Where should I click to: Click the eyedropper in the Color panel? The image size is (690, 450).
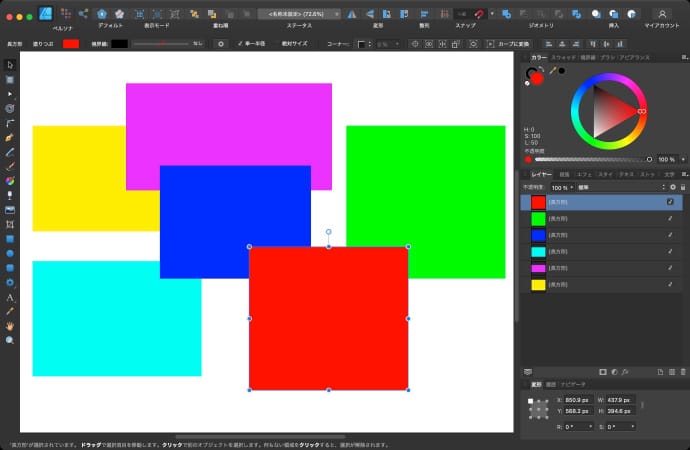(x=552, y=71)
